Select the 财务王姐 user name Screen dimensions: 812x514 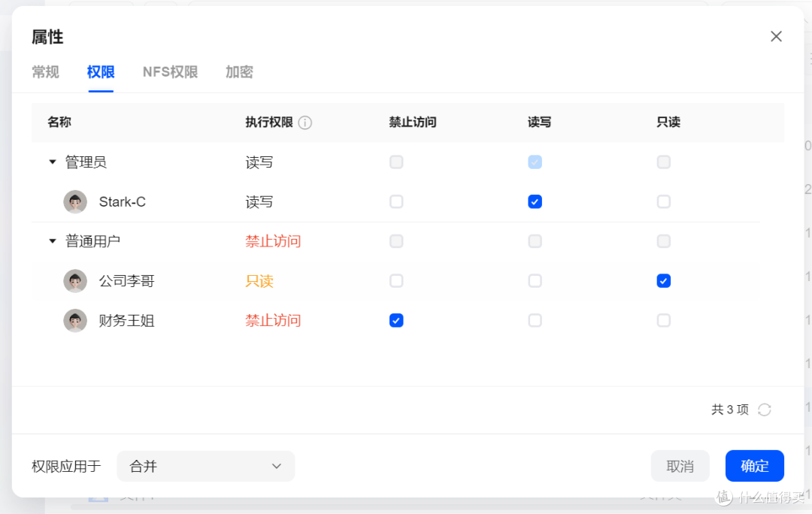(127, 321)
